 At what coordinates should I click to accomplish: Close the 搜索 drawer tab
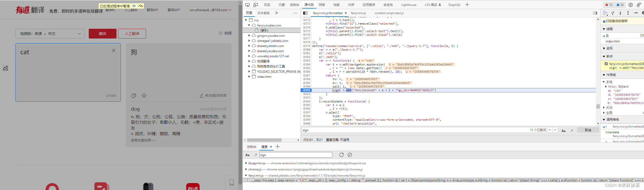[x=271, y=147]
